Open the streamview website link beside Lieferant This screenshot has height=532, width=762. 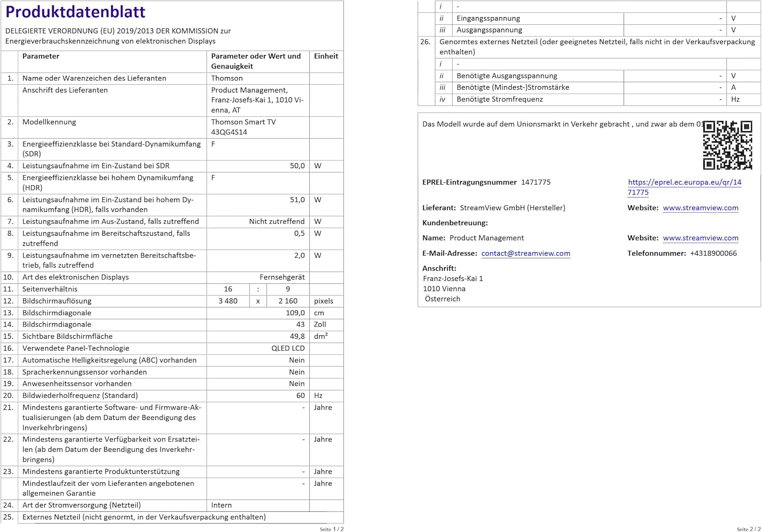[x=700, y=208]
